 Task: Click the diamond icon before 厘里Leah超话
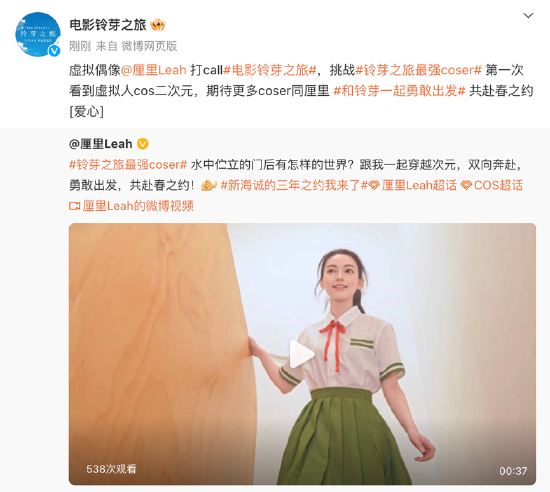click(x=374, y=185)
